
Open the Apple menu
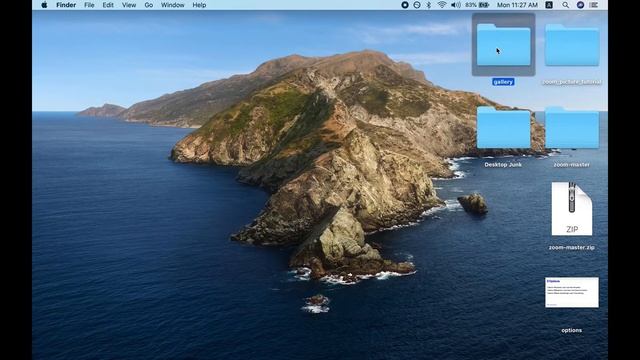click(x=44, y=5)
